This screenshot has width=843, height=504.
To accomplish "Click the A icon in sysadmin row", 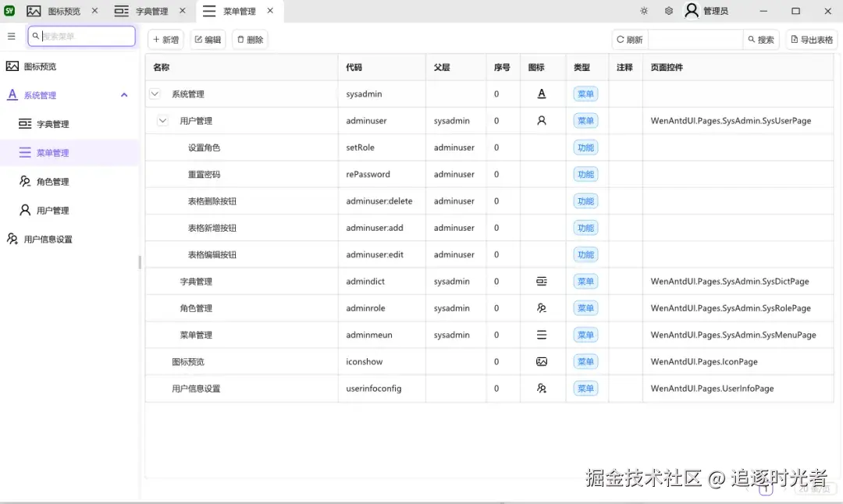I will (x=542, y=94).
